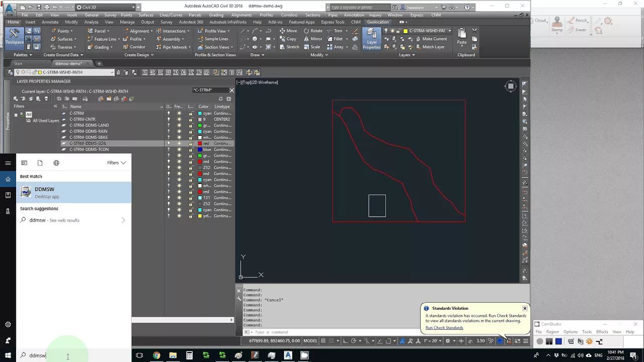This screenshot has height=362, width=644.
Task: Select the Stretch tool
Action: tap(289, 47)
